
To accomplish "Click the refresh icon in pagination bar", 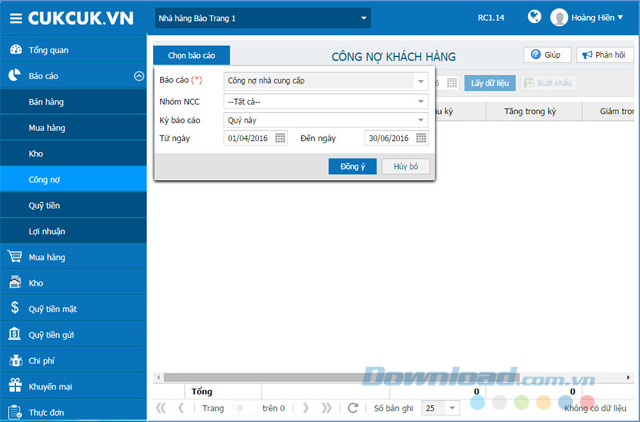I will [352, 408].
